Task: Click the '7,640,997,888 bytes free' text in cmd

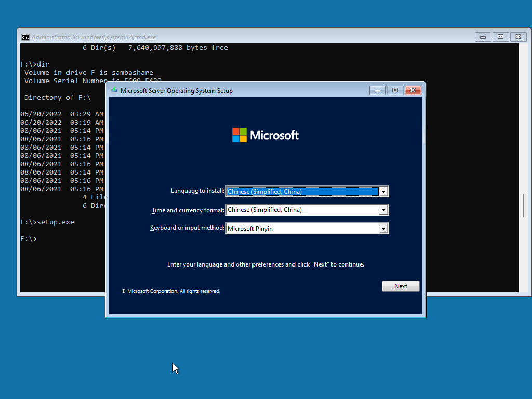Action: [178, 48]
